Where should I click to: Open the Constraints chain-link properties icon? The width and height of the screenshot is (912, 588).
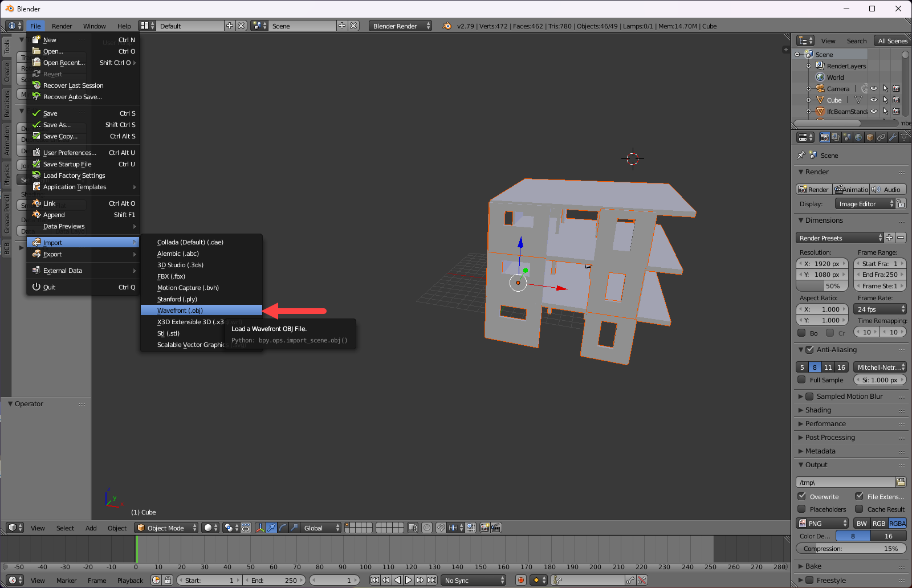pyautogui.click(x=881, y=137)
